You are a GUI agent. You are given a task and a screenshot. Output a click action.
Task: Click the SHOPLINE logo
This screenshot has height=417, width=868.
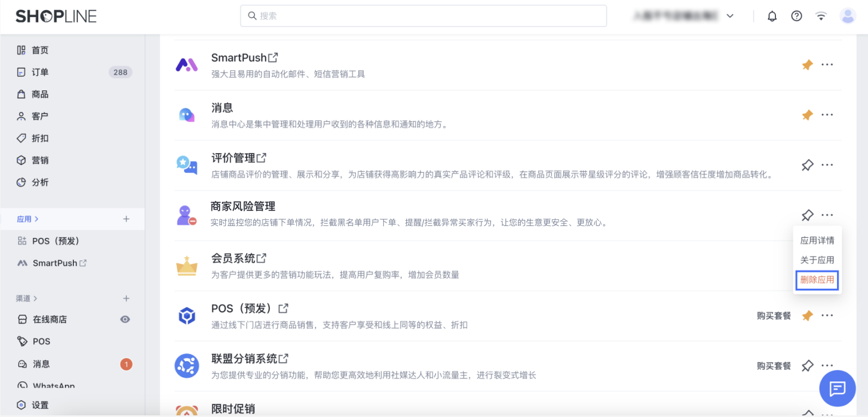[56, 16]
